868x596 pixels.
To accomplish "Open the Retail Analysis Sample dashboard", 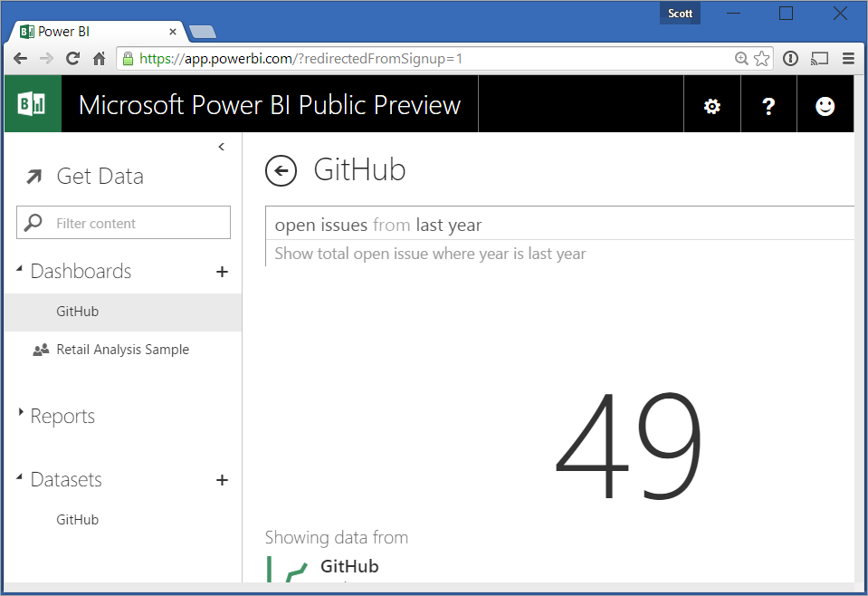I will pyautogui.click(x=122, y=350).
